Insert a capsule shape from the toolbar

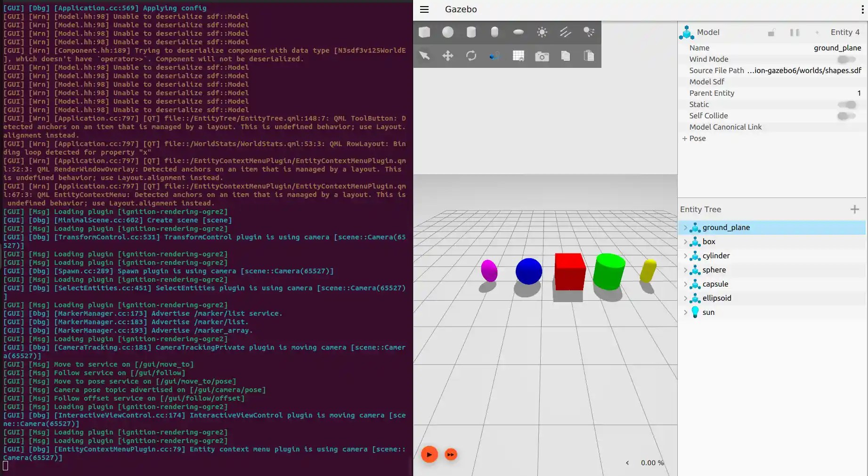495,32
